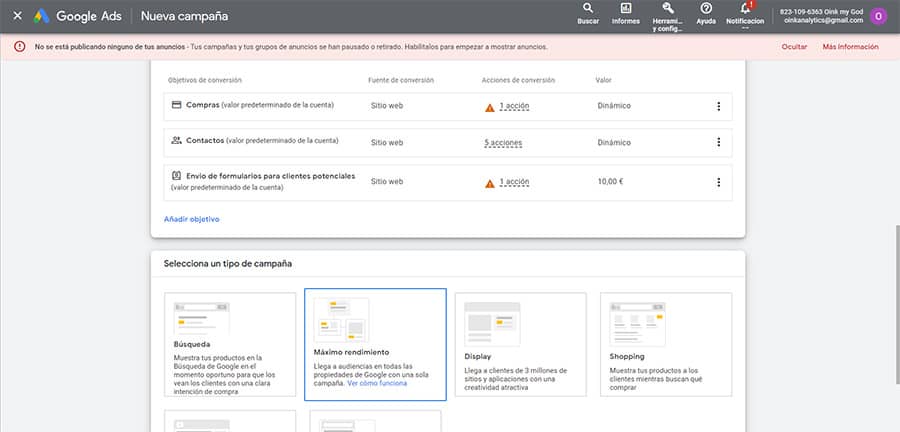Close the new campaign setup with X
The image size is (900, 432).
[18, 16]
